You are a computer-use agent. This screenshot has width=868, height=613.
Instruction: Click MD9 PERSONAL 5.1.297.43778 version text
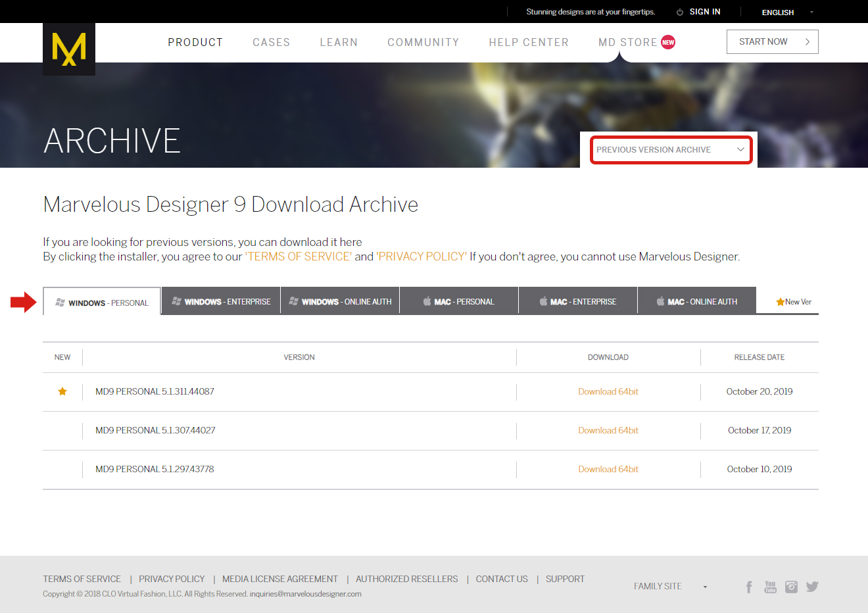pos(155,469)
